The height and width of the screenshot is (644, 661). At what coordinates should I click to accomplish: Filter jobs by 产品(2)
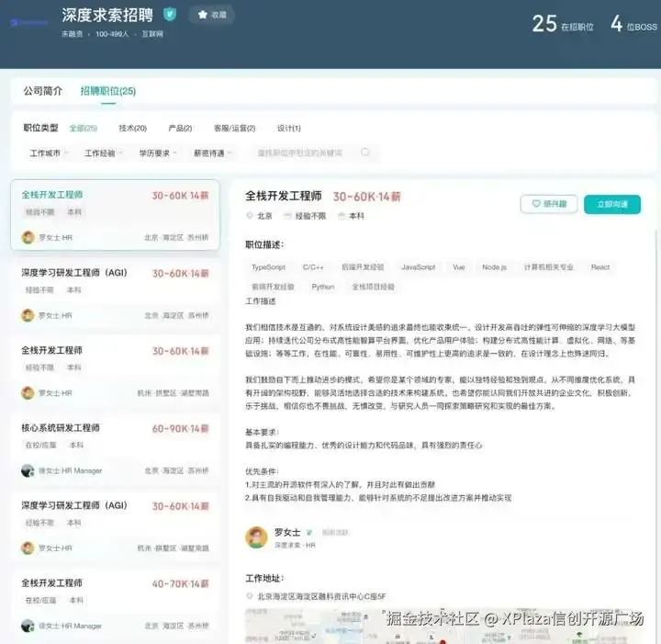180,129
